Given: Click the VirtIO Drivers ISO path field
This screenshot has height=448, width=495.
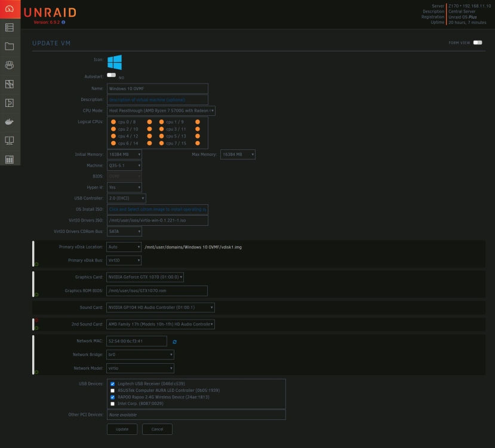Looking at the screenshot, I should pyautogui.click(x=158, y=220).
